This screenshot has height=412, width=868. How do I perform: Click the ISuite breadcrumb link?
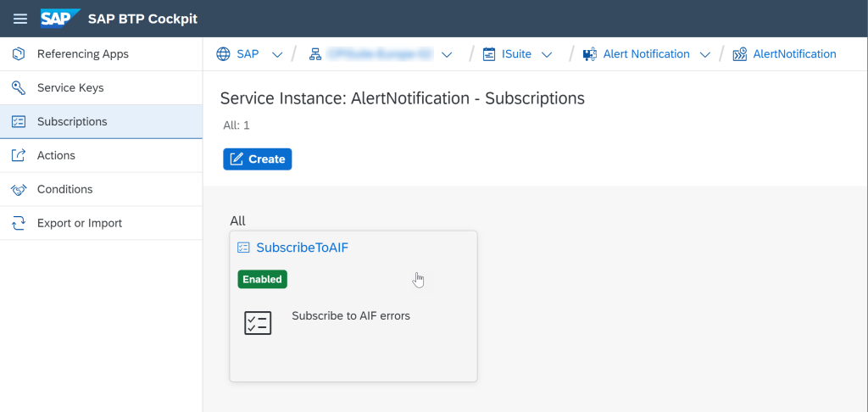click(x=516, y=54)
